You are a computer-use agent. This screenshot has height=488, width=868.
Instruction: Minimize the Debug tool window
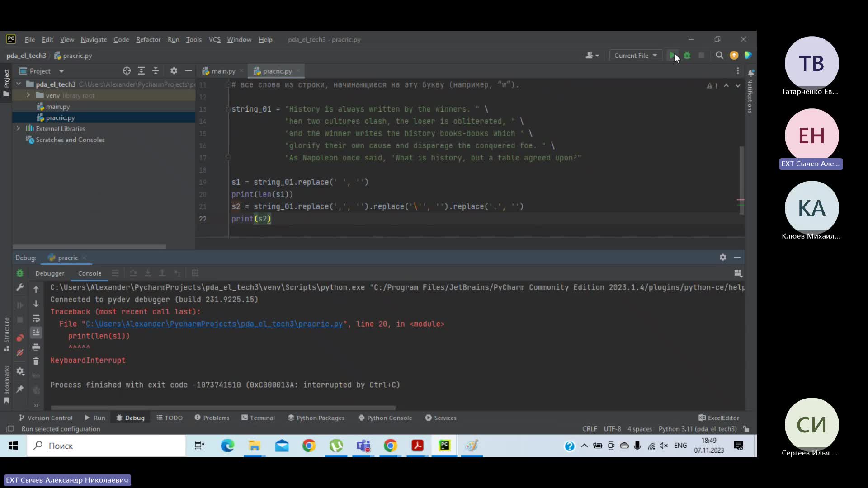737,258
